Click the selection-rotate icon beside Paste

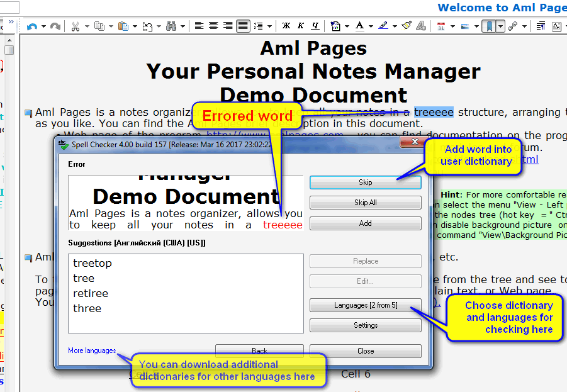[x=147, y=26]
